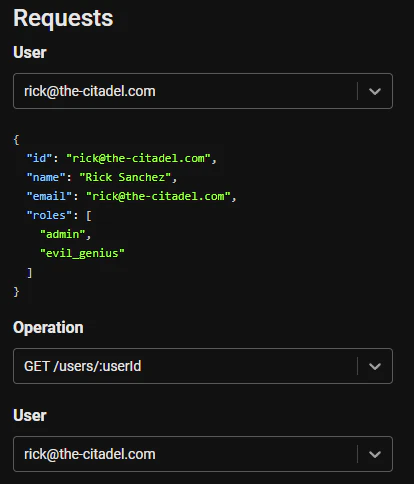Select the "id" key in the JSON
414x484 pixels.
click(x=39, y=158)
